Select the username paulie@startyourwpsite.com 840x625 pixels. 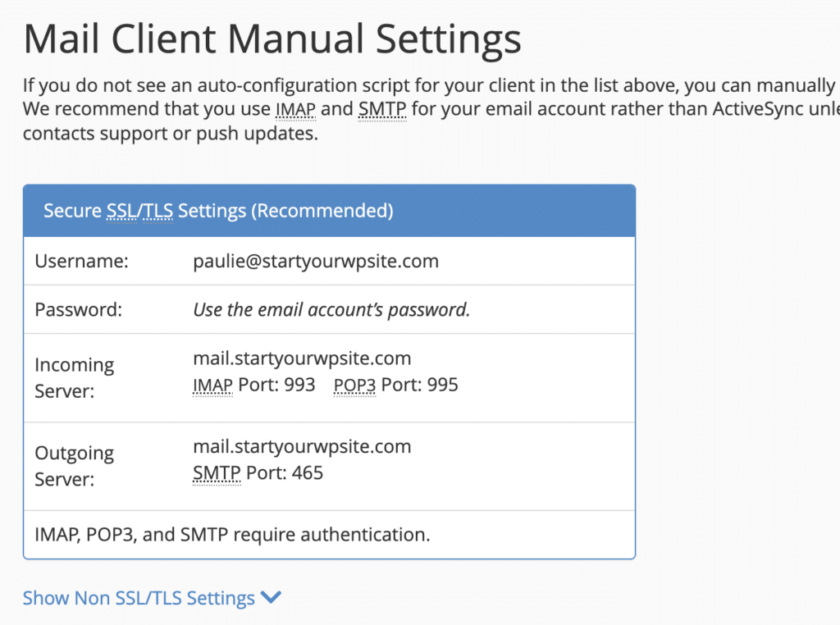point(315,261)
